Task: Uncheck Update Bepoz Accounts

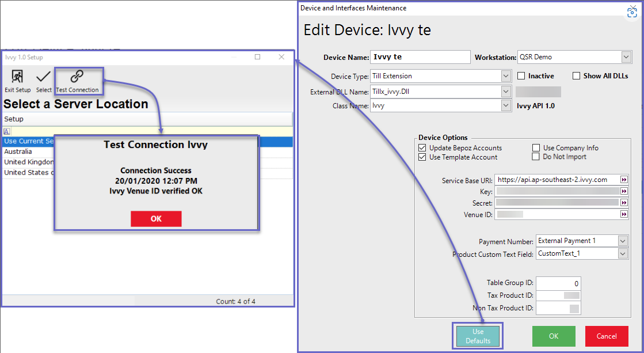Action: tap(422, 147)
